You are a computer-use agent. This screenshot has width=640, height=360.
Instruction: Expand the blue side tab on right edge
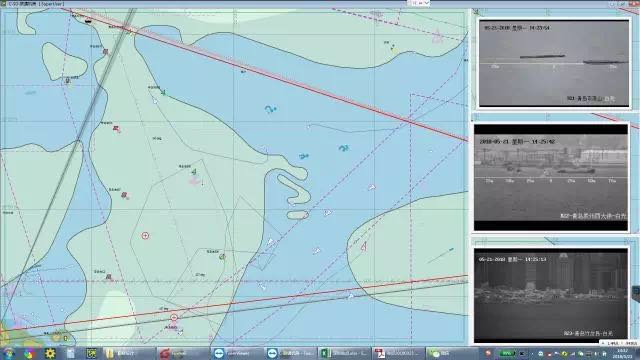636,292
